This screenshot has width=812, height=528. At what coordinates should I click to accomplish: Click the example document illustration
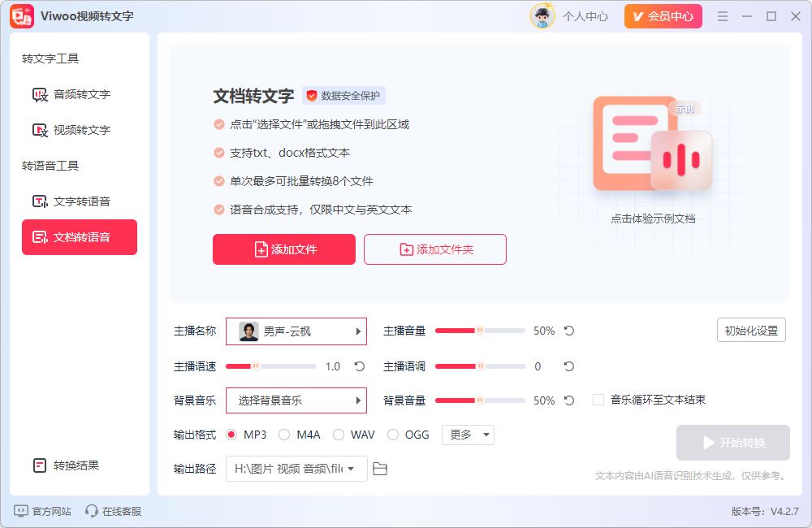653,144
